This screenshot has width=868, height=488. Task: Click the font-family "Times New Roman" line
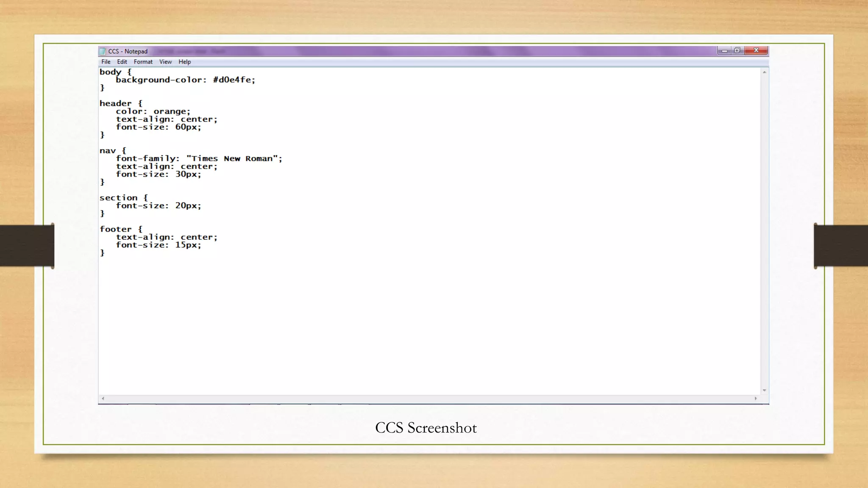pyautogui.click(x=199, y=158)
